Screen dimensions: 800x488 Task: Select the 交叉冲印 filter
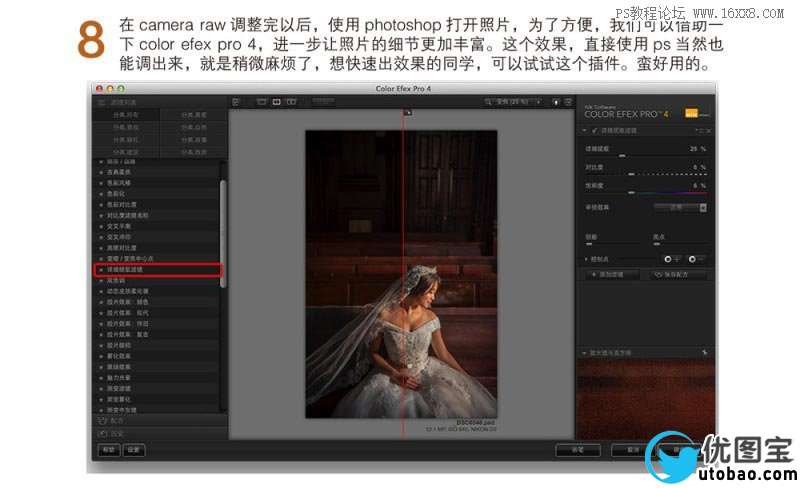119,237
